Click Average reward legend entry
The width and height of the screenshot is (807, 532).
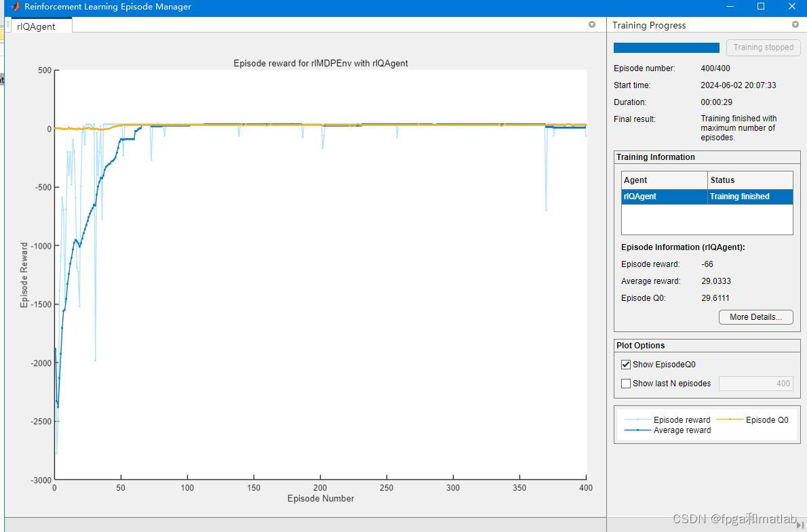tap(667, 430)
